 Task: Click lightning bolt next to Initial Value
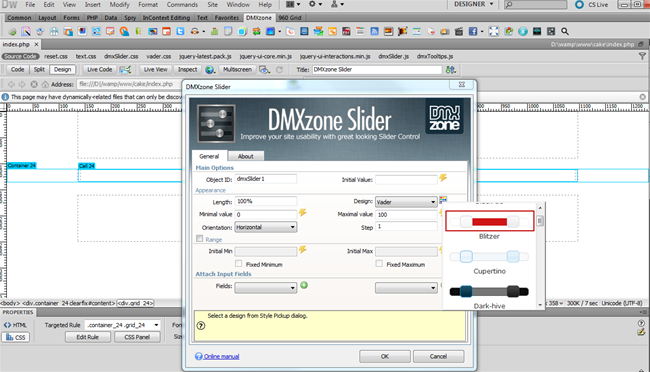(x=443, y=178)
